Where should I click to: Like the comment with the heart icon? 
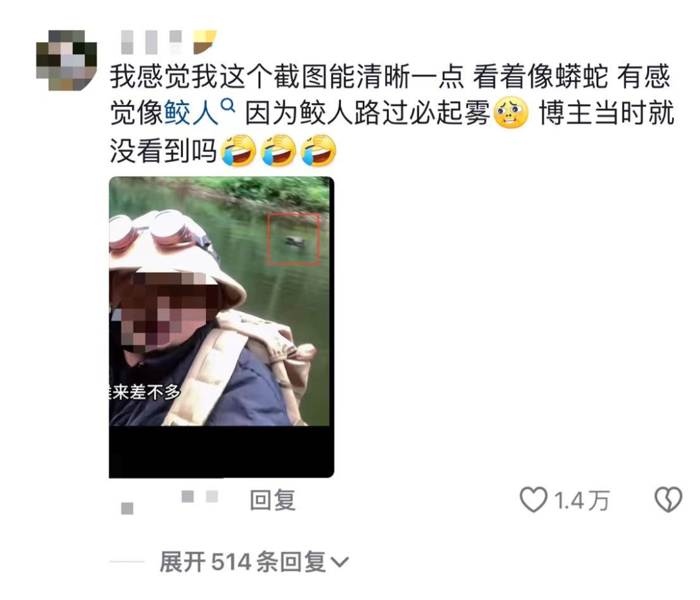coord(533,500)
